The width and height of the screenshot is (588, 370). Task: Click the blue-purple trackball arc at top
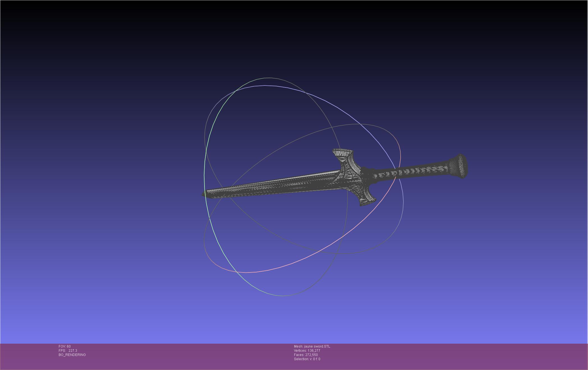coord(265,86)
